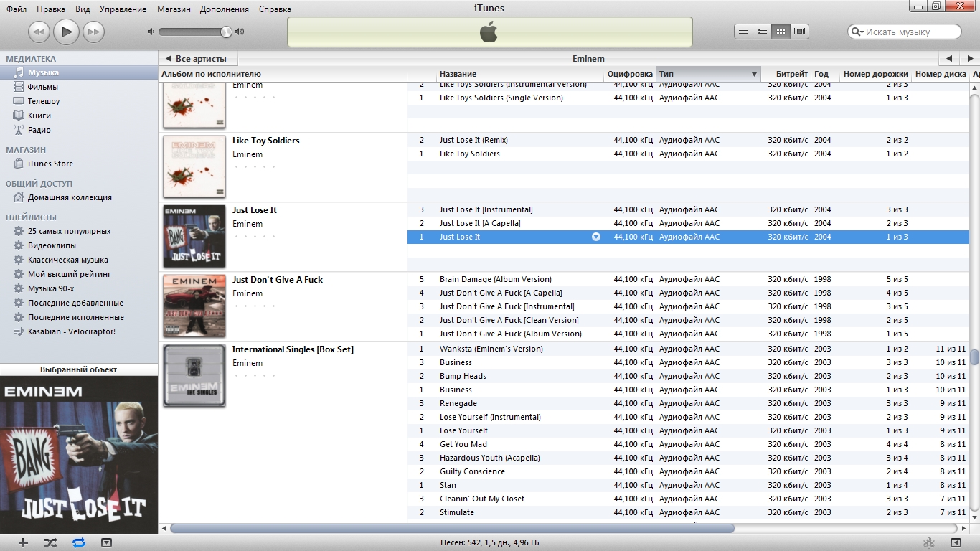Open the Вид menu

pyautogui.click(x=83, y=9)
